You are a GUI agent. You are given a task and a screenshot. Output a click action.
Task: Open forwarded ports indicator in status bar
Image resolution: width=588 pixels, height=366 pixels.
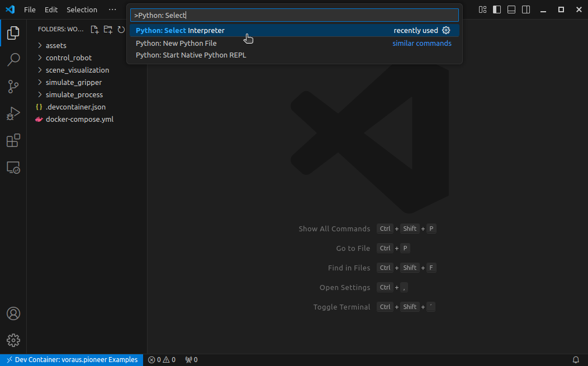(x=191, y=360)
